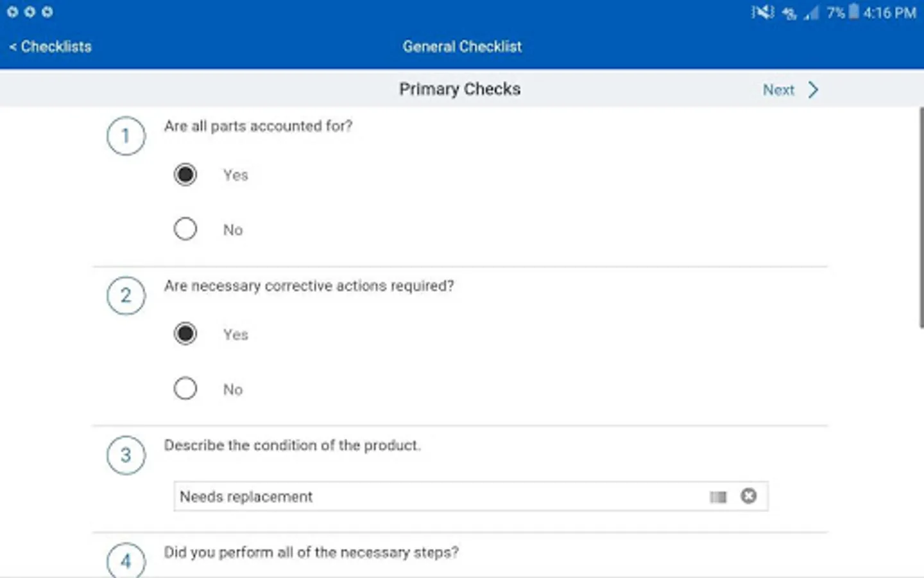Click the Primary Checks section header
This screenshot has width=924, height=578.
(x=459, y=89)
